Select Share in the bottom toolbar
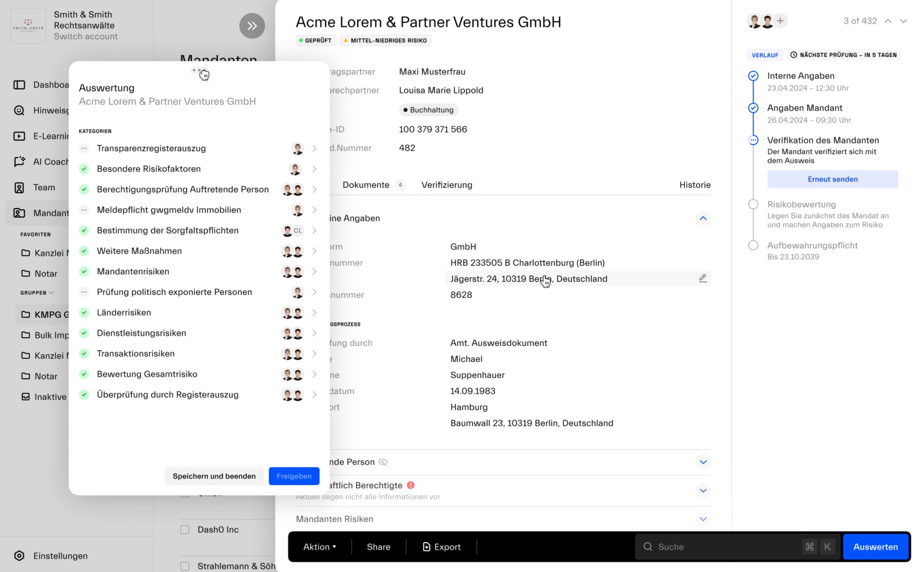 coord(378,547)
